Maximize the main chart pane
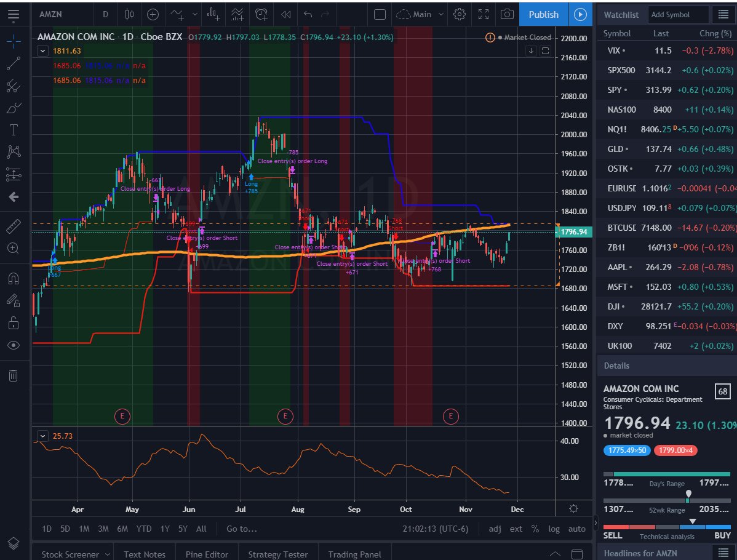This screenshot has height=560, width=737. [x=545, y=51]
